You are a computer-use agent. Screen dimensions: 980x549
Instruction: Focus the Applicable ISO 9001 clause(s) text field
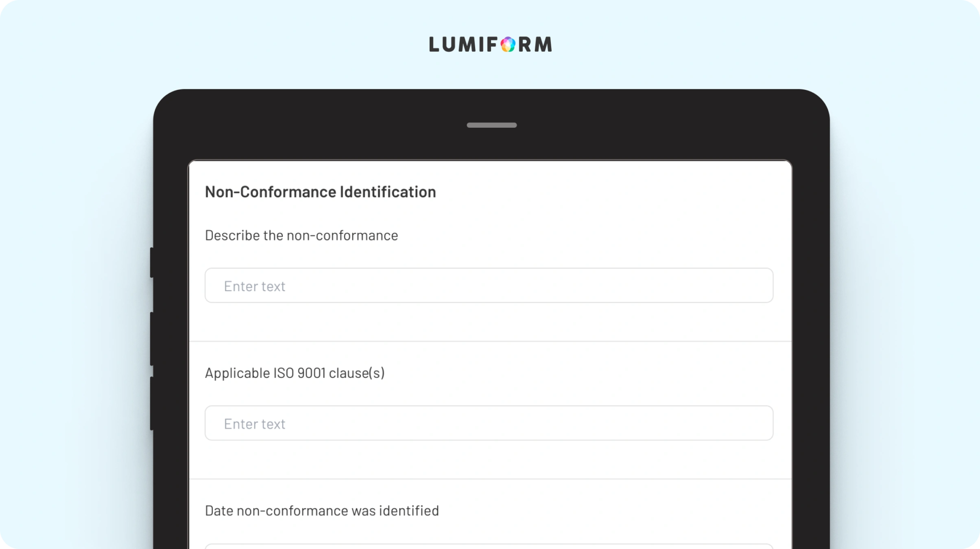pyautogui.click(x=489, y=423)
